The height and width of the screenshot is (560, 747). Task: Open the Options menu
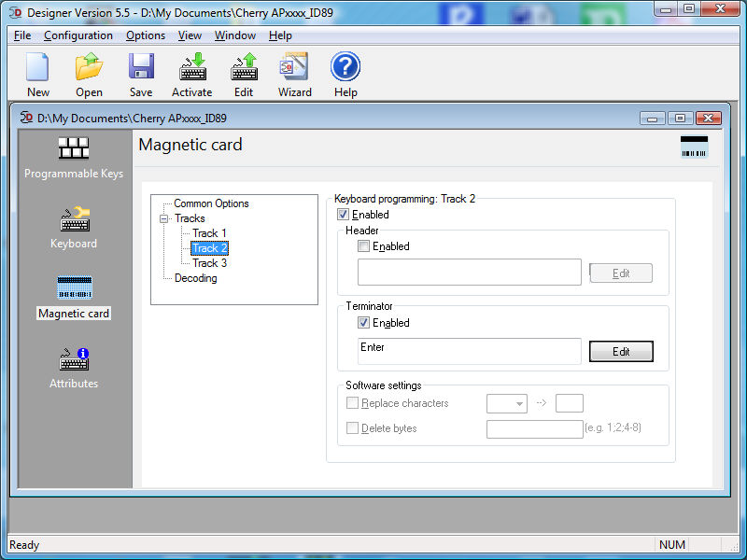pos(146,35)
